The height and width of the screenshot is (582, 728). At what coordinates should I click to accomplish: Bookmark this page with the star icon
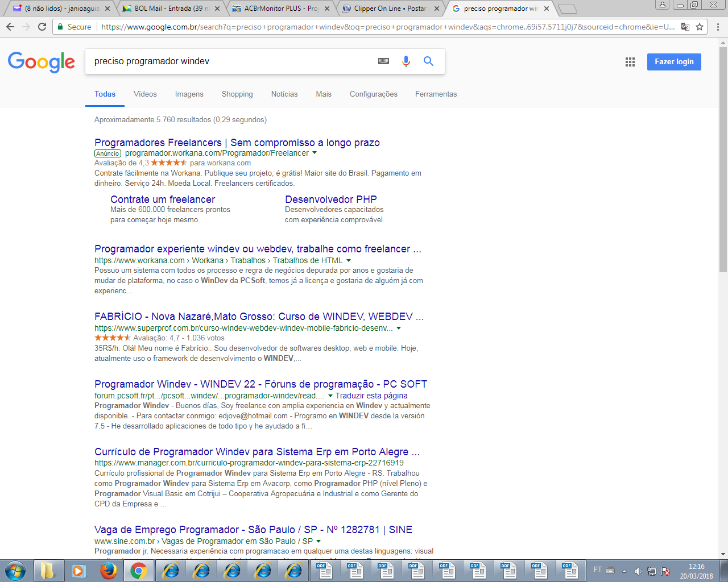coord(700,27)
